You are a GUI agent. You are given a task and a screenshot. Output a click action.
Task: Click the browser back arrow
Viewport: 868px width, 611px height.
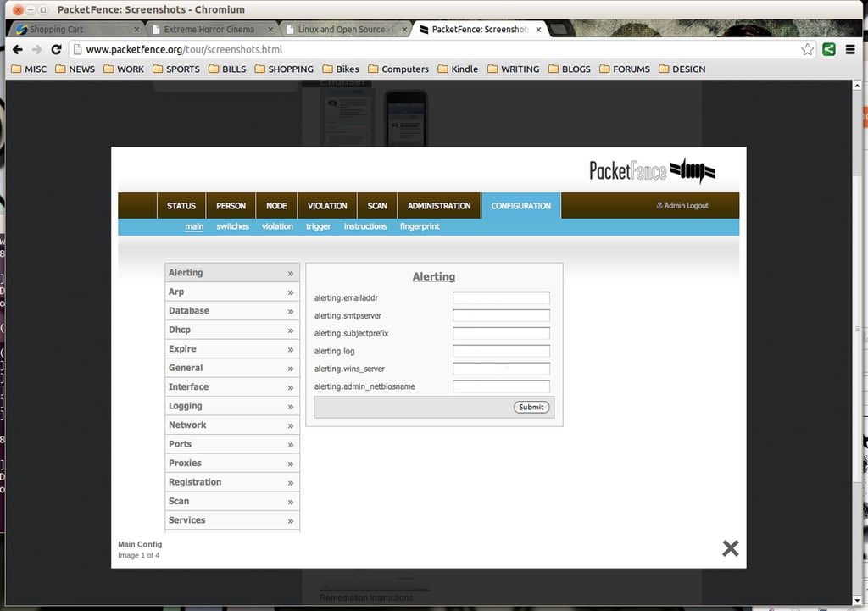[x=18, y=49]
